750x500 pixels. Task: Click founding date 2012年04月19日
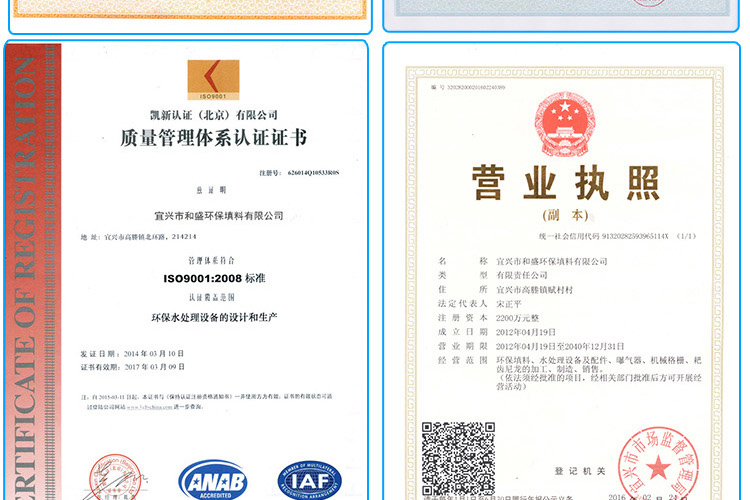(526, 332)
